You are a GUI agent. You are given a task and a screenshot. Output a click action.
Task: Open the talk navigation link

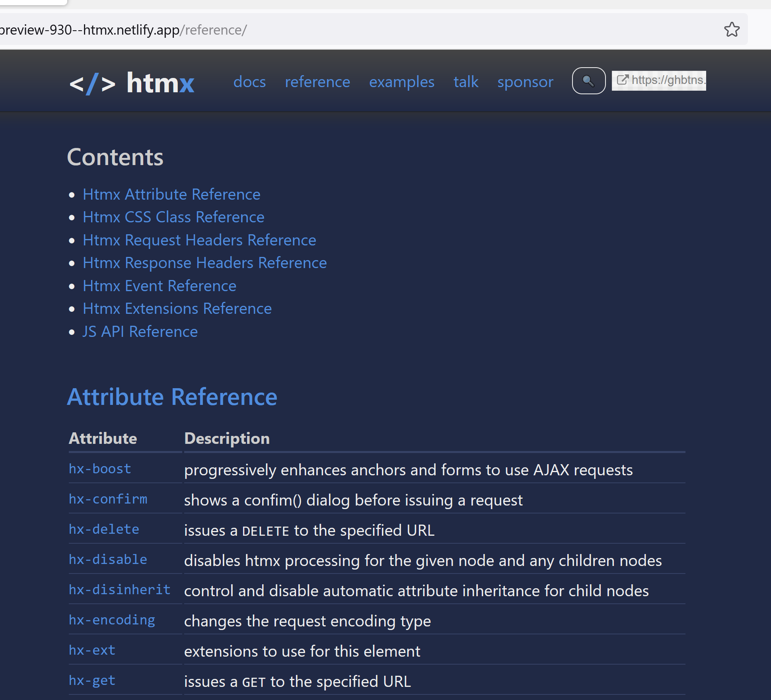(x=466, y=82)
